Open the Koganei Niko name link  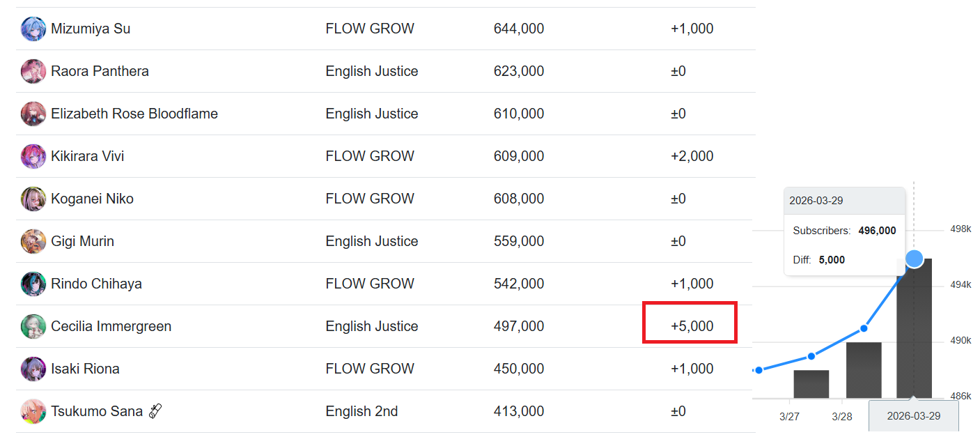pyautogui.click(x=92, y=199)
